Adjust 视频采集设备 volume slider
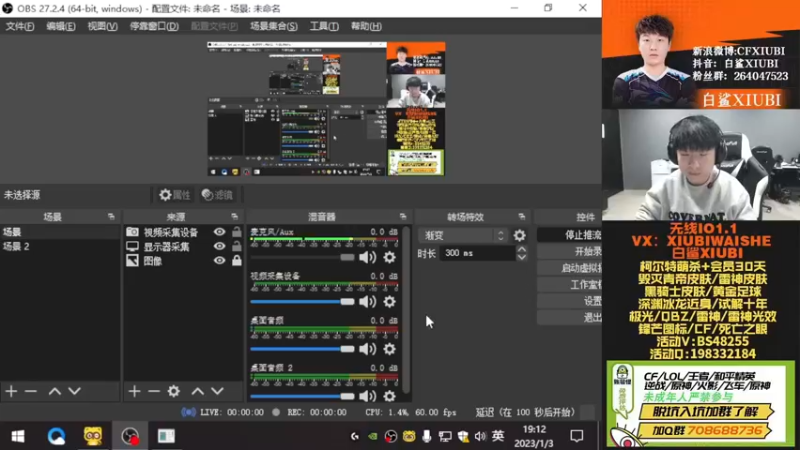 click(x=302, y=302)
